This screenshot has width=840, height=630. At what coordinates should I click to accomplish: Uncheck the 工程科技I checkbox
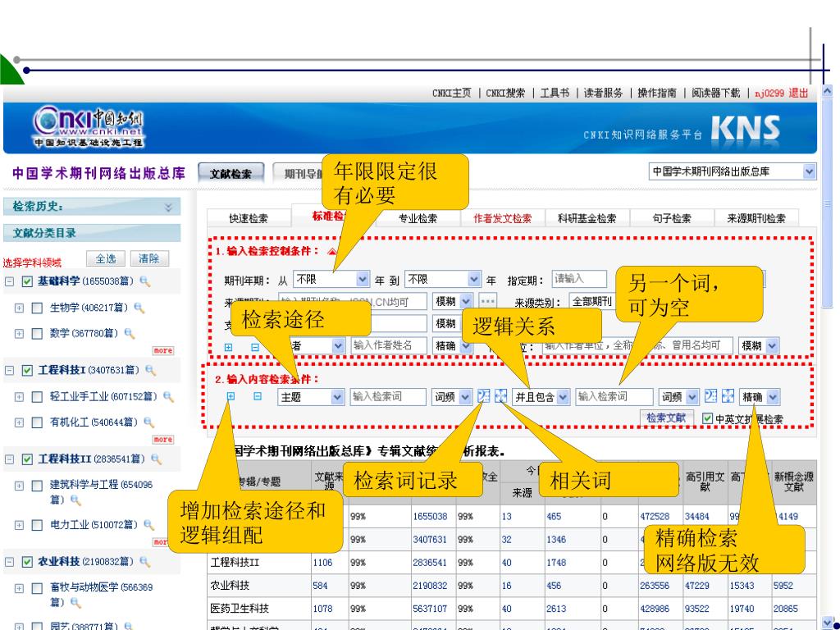[x=27, y=370]
